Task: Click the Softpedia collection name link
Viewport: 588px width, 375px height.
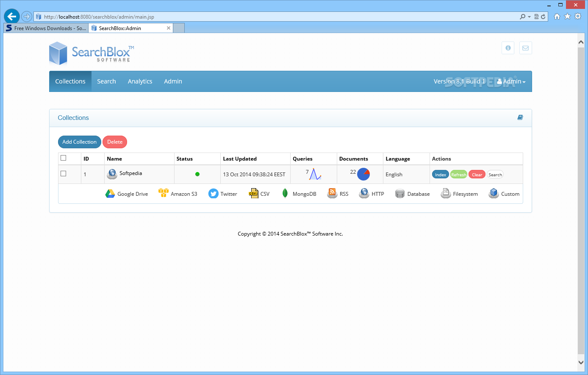Action: pyautogui.click(x=130, y=173)
